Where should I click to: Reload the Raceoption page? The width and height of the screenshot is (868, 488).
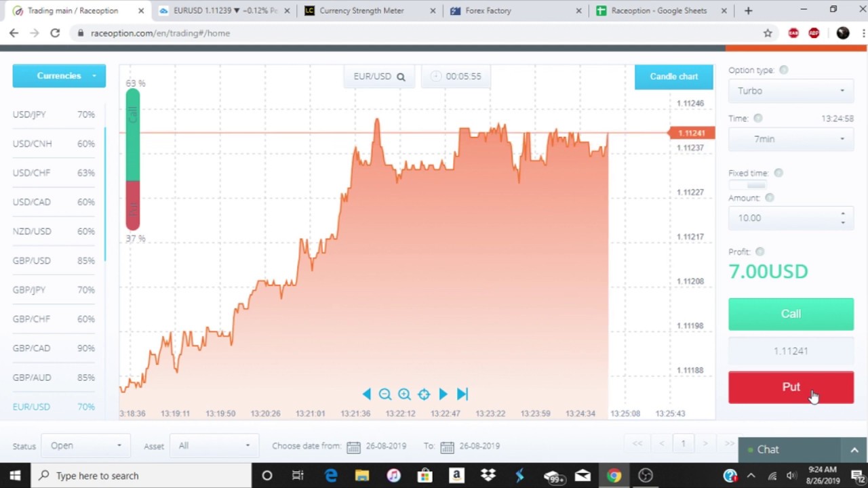coord(55,33)
